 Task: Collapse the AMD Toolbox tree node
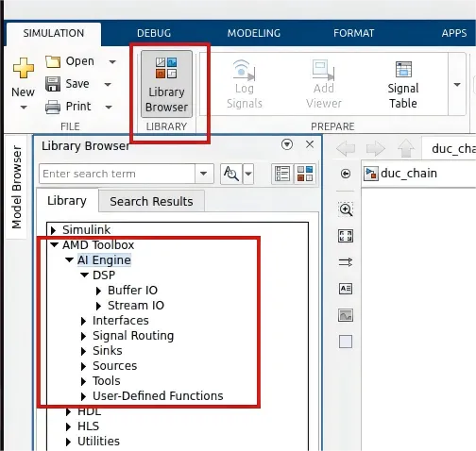click(55, 244)
